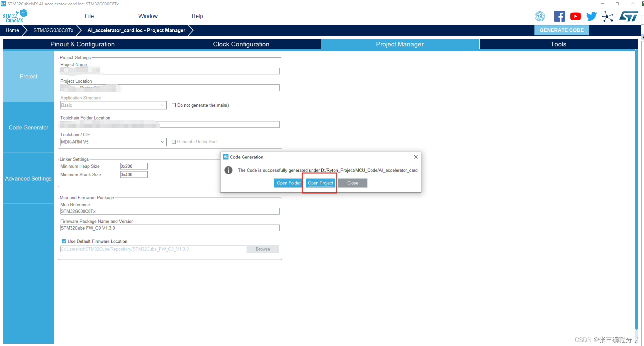Click the GENERATE CODE button
The width and height of the screenshot is (644, 346).
point(562,30)
